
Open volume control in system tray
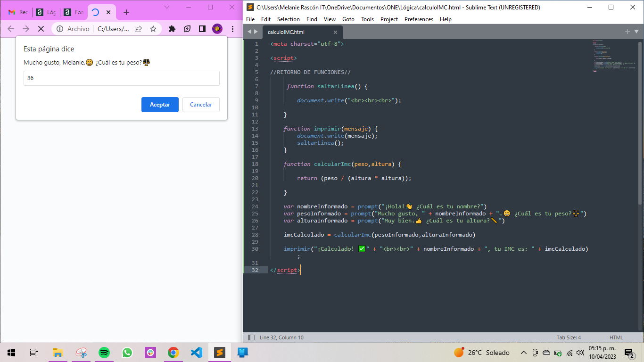[580, 353]
